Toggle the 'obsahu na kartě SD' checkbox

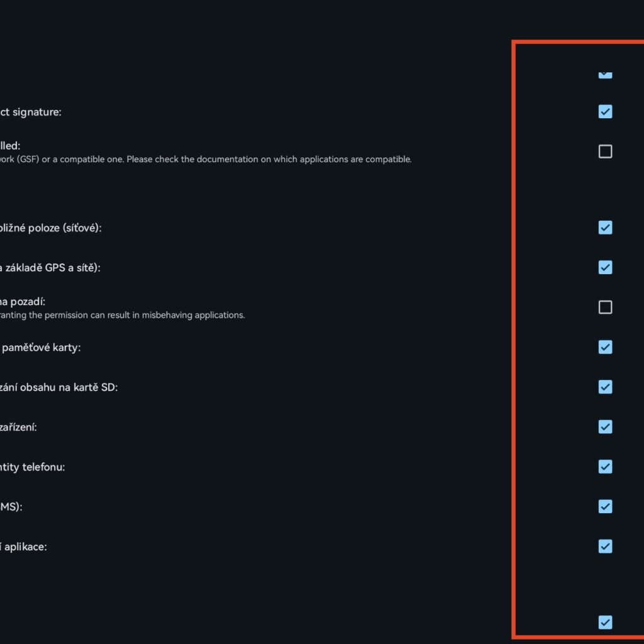(x=605, y=387)
